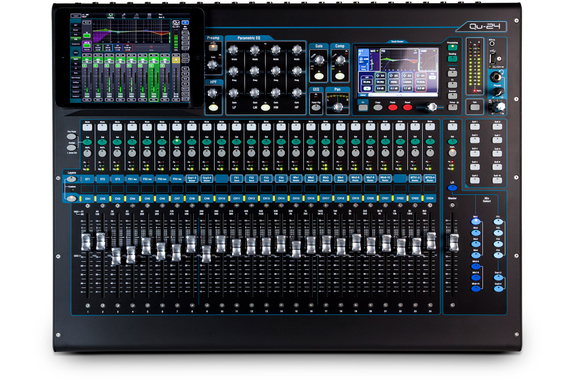Toggle the HPF In button

[x=213, y=108]
